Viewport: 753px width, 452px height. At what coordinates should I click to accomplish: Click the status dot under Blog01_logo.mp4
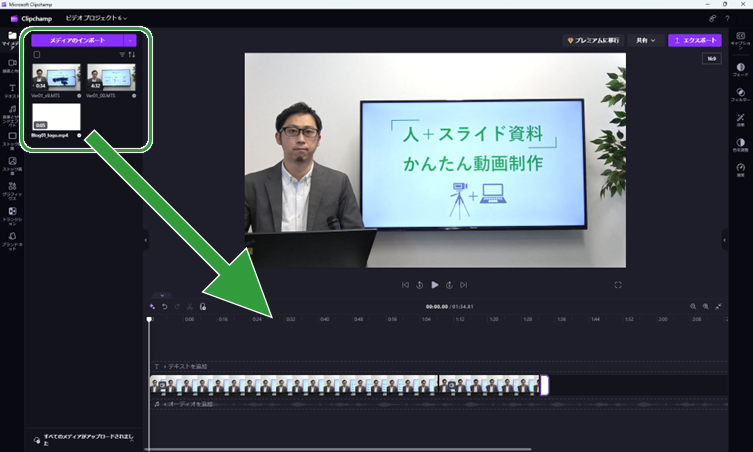pos(79,135)
